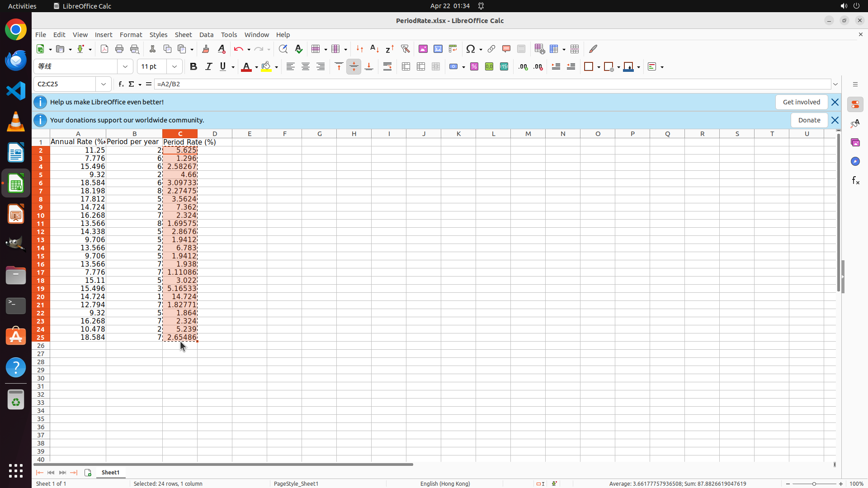
Task: Apply the yellow background color swatch
Action: [x=266, y=67]
